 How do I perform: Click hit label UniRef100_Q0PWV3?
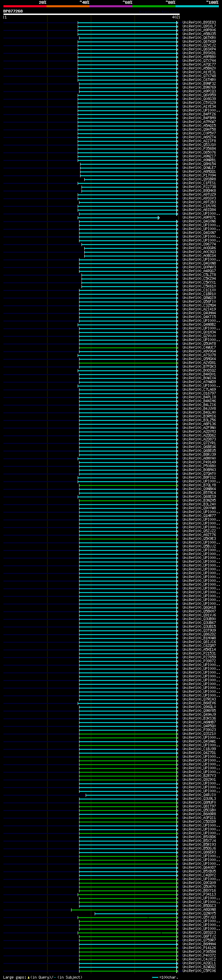199,267
